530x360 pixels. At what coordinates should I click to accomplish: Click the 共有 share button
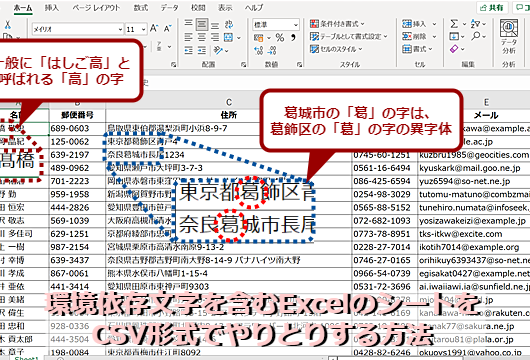click(492, 7)
